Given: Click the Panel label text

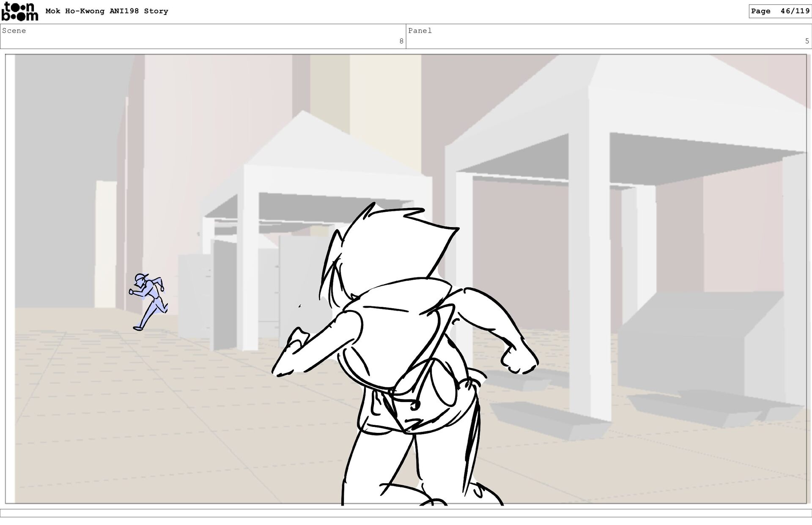Looking at the screenshot, I should click(420, 30).
